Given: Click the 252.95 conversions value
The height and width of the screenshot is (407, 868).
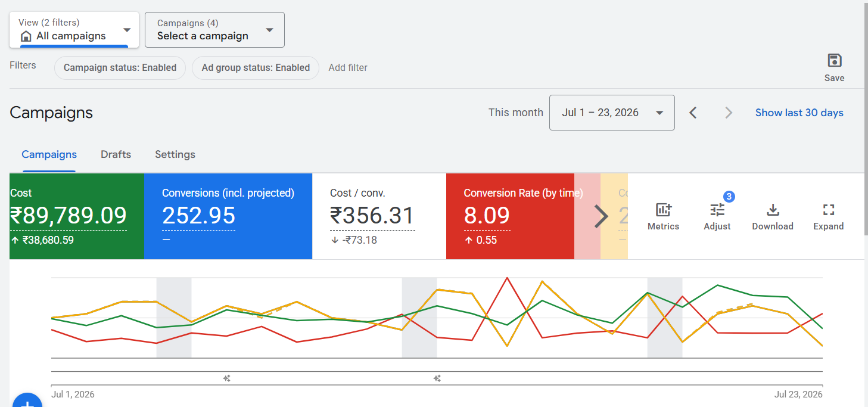Looking at the screenshot, I should [198, 216].
